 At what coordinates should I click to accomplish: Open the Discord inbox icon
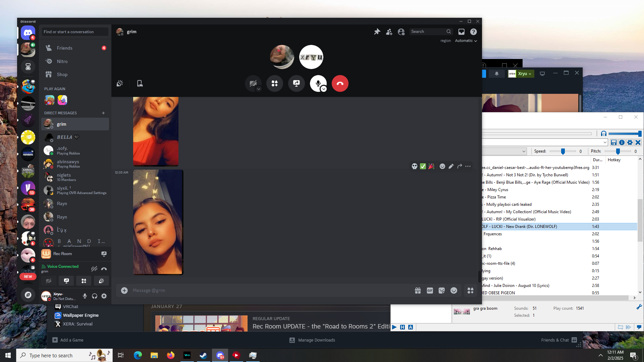click(x=462, y=32)
